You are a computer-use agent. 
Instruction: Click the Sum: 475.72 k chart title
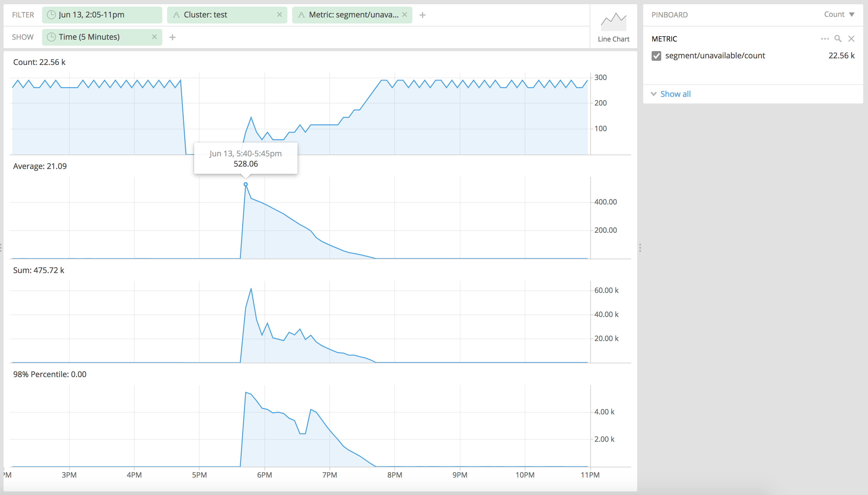point(38,270)
